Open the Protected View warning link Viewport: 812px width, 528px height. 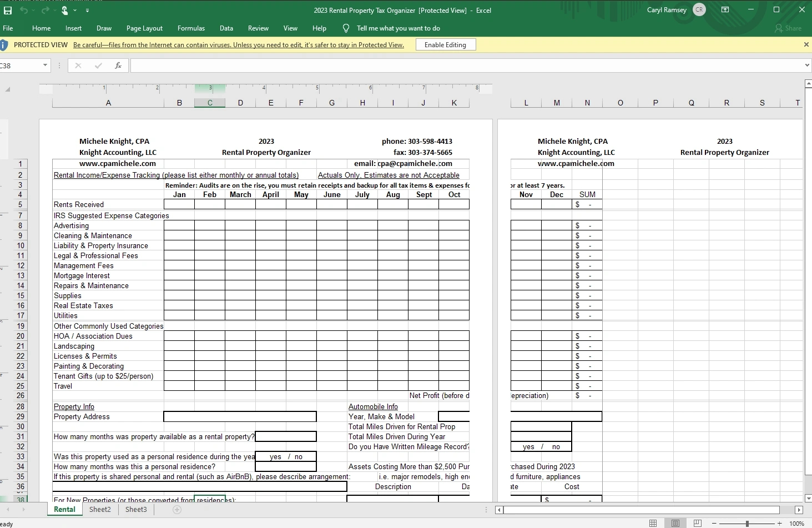(239, 45)
